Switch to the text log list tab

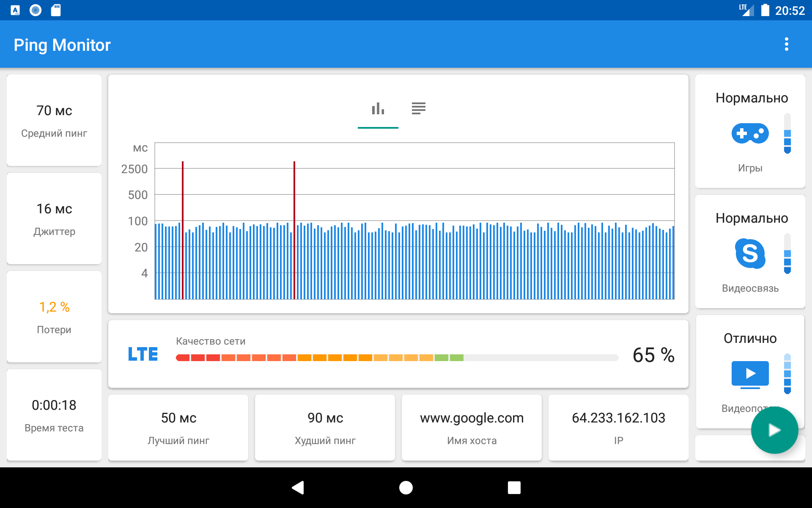pos(419,109)
